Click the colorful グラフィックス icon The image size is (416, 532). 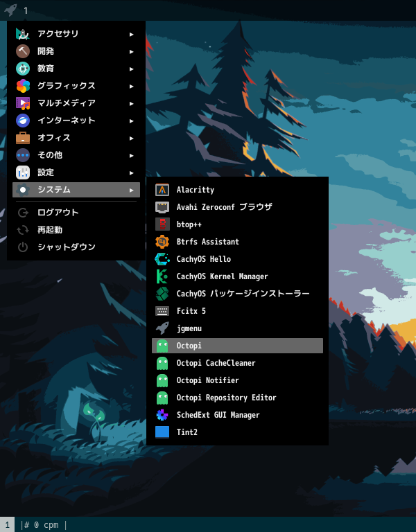point(23,86)
